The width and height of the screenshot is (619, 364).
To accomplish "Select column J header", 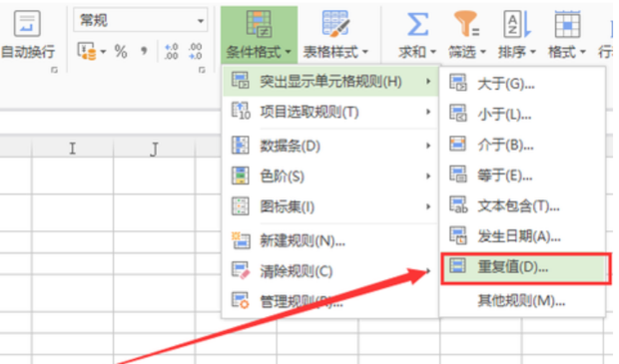I will 155,149.
